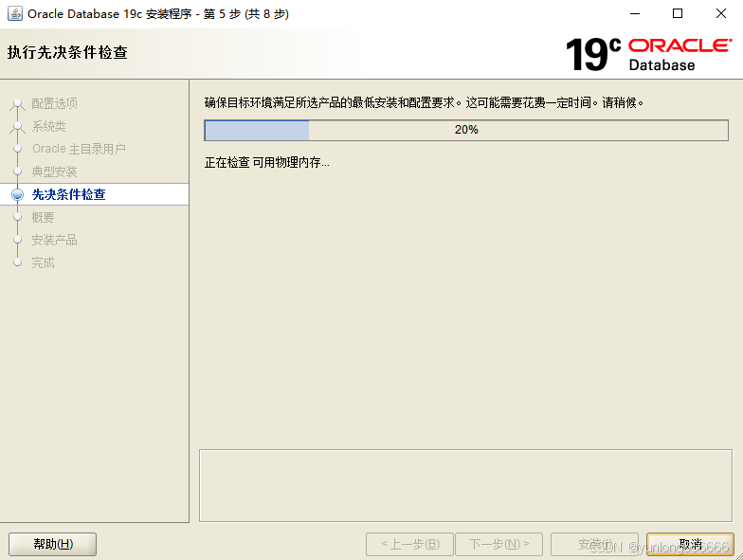Click the Java installer icon in title bar

tap(15, 13)
